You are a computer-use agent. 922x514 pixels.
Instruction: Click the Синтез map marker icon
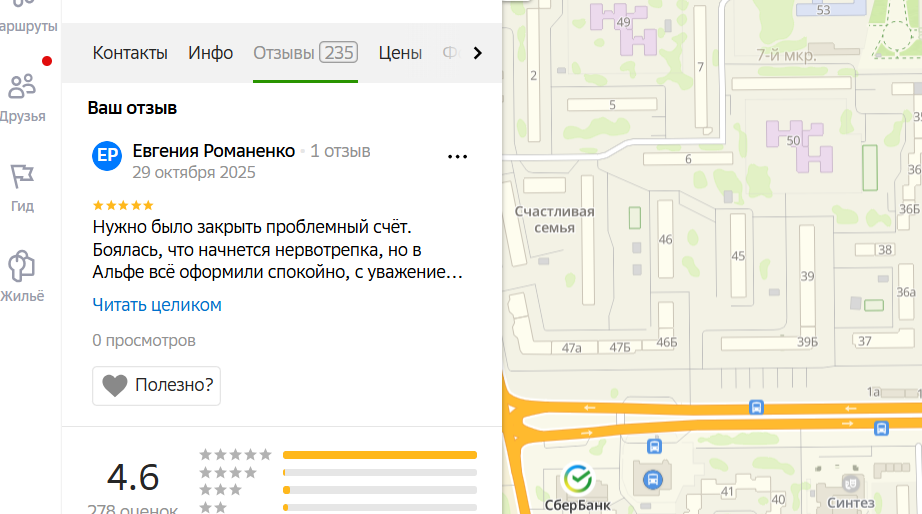tap(850, 483)
